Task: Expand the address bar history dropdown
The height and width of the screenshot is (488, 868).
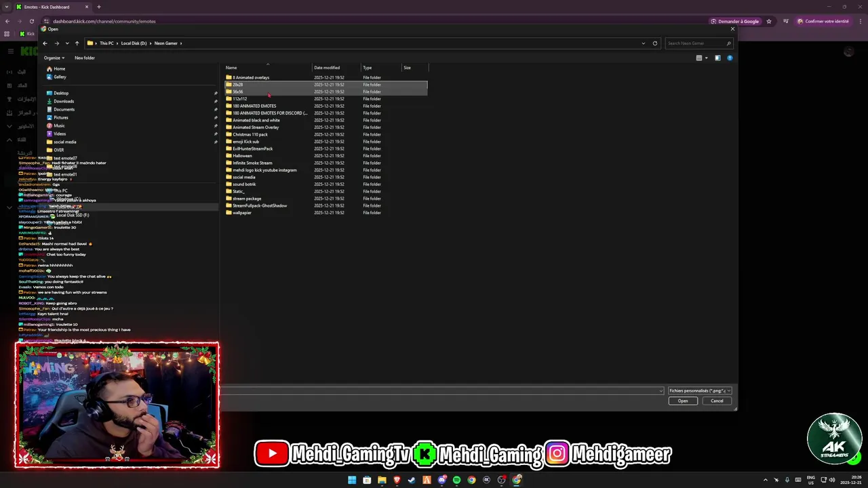Action: pos(644,43)
